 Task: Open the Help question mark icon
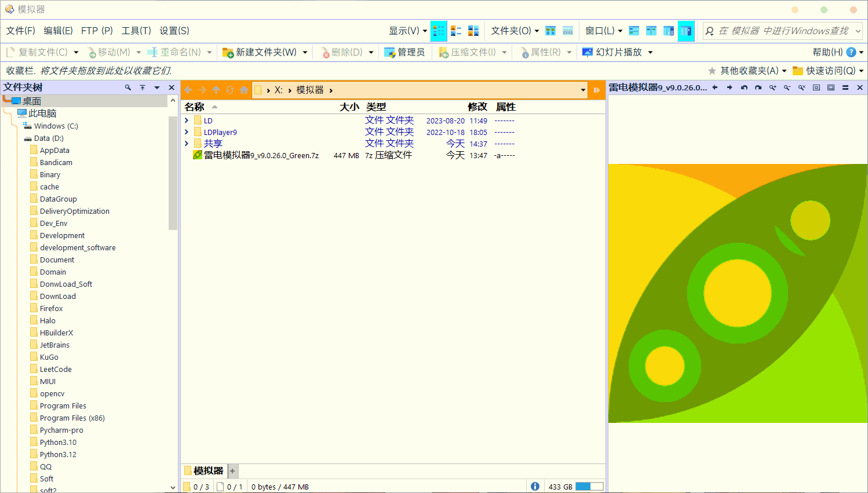851,52
